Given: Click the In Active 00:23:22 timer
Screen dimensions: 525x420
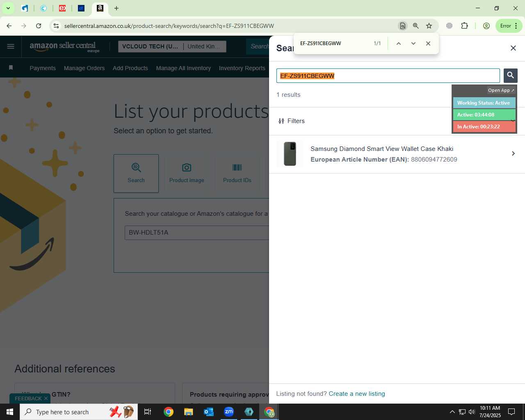Looking at the screenshot, I should (x=484, y=127).
